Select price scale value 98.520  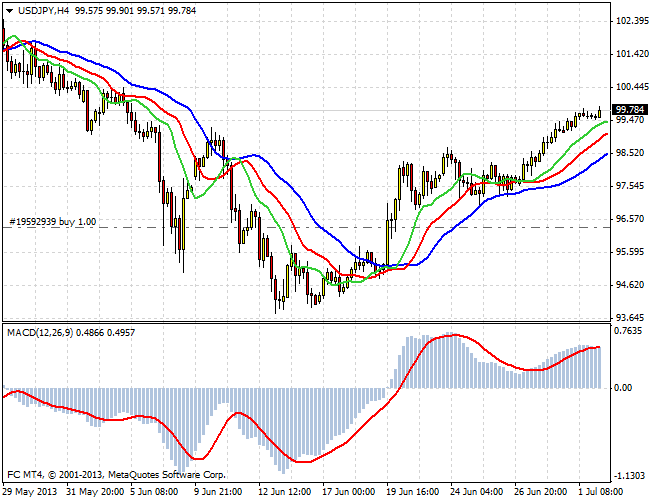(630, 153)
